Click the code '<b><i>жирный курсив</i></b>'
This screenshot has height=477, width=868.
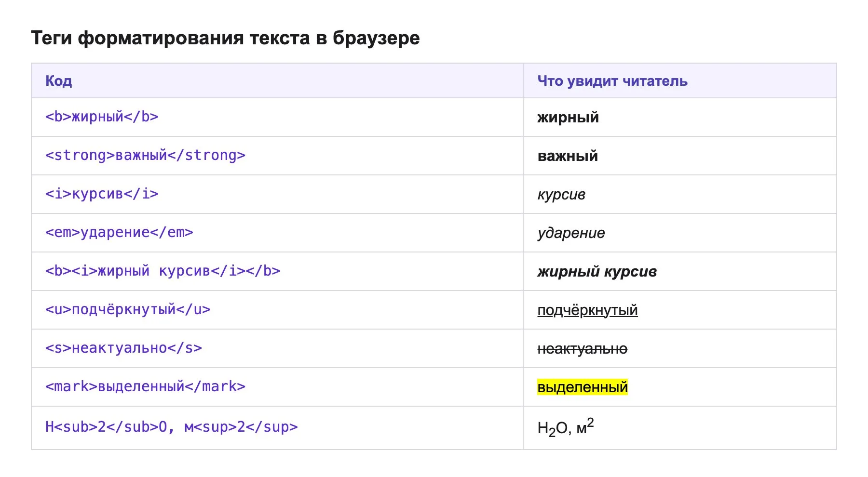pyautogui.click(x=163, y=271)
